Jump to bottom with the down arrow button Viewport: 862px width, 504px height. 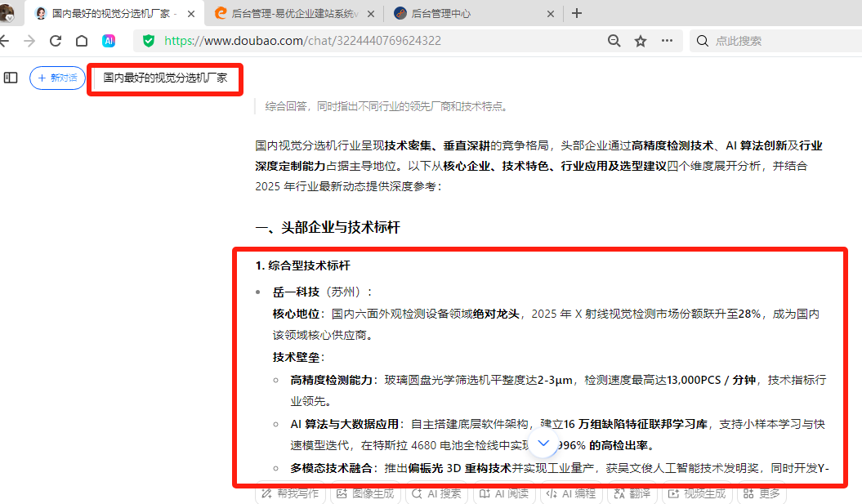543,443
